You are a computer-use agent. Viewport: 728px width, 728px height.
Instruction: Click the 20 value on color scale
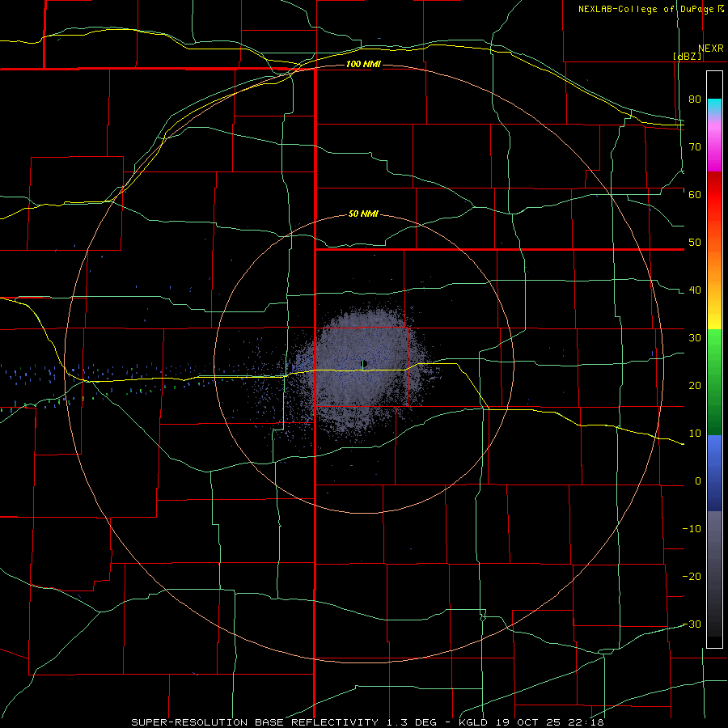695,385
